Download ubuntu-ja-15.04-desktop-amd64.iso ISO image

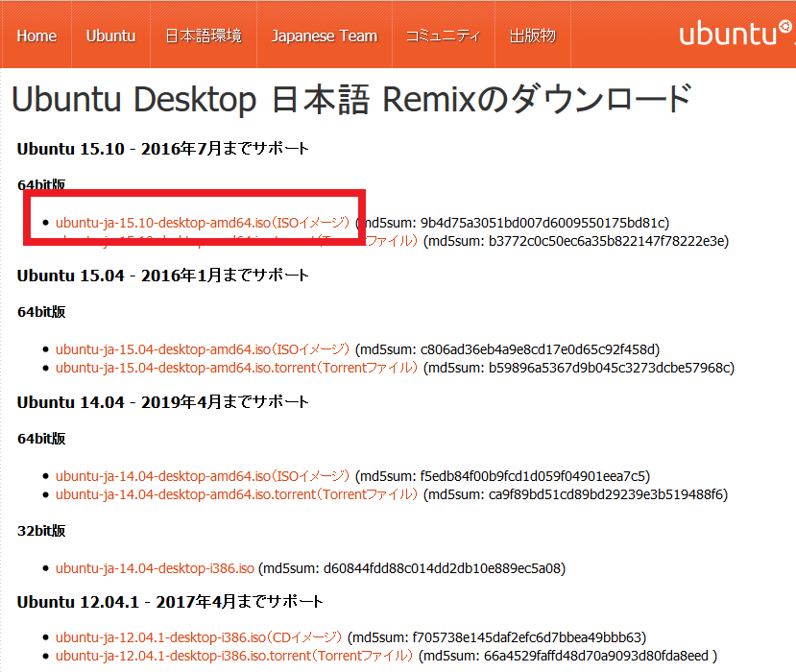click(x=203, y=349)
